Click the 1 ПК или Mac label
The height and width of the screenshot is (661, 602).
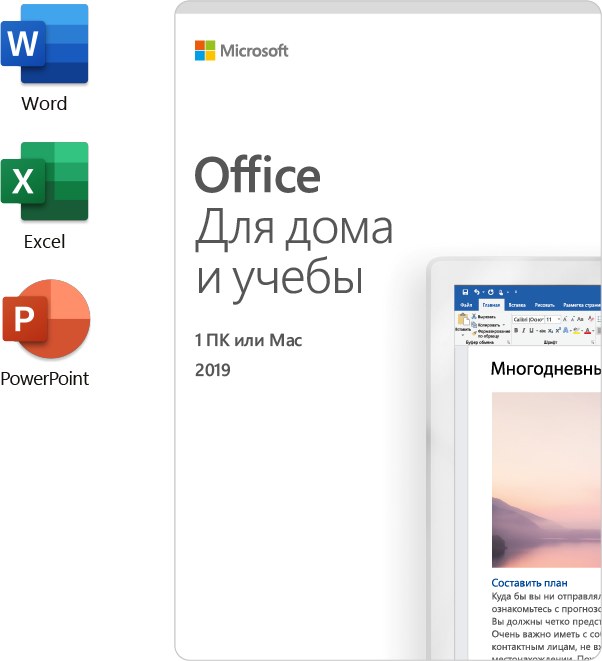[x=248, y=340]
